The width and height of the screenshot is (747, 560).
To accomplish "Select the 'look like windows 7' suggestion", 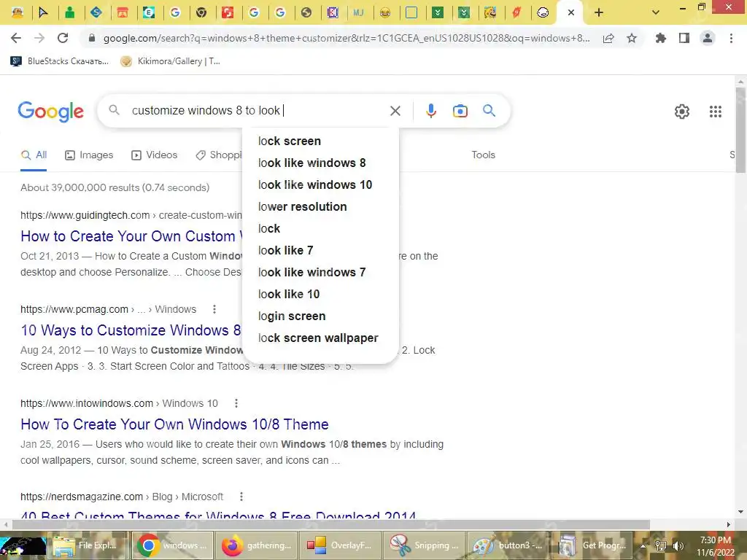I will (320, 273).
